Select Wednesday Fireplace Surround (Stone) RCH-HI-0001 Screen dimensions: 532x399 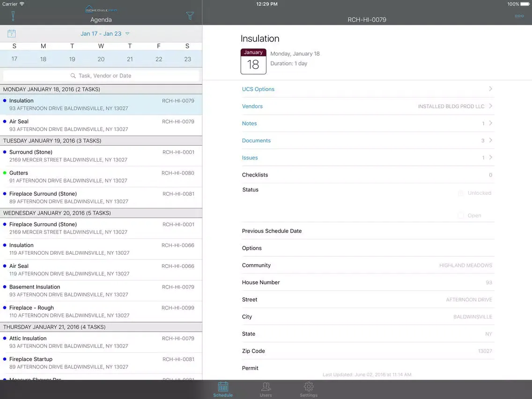coord(101,228)
